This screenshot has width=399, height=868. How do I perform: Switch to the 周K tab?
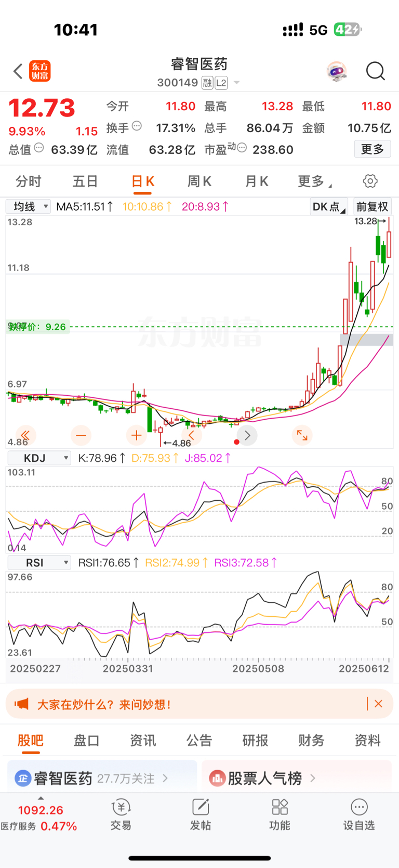(199, 182)
